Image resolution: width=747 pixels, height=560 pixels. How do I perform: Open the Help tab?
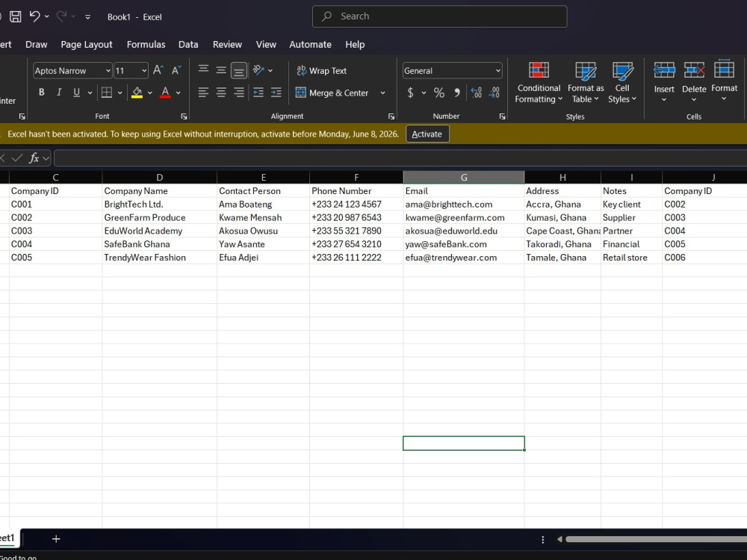355,44
